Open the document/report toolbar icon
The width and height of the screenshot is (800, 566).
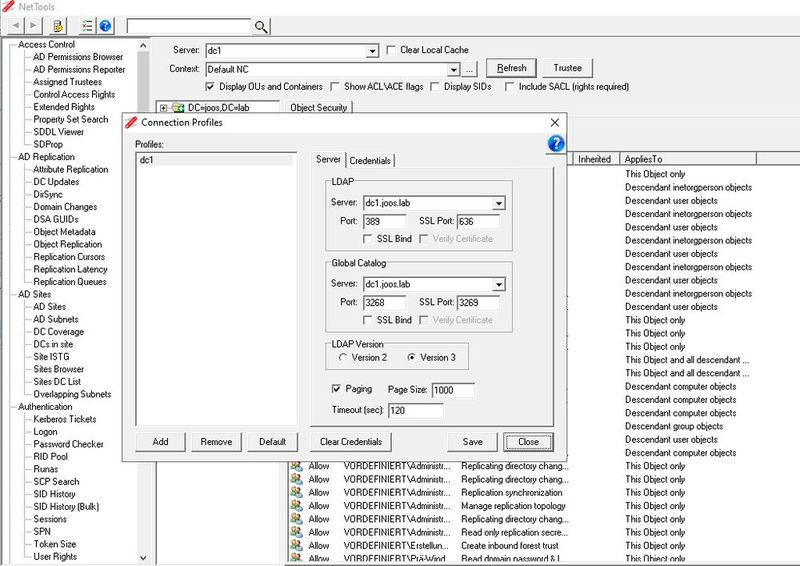[x=58, y=26]
